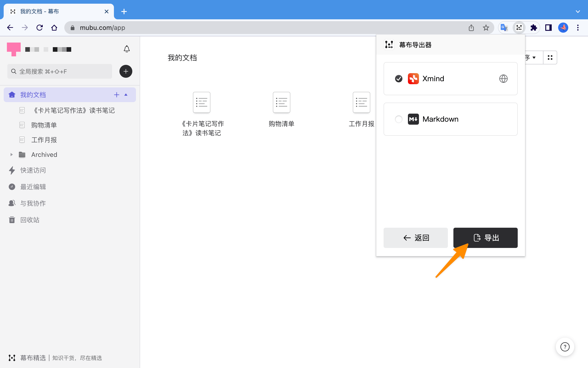This screenshot has width=588, height=368.
Task: Open notifications bell
Action: coord(127,49)
